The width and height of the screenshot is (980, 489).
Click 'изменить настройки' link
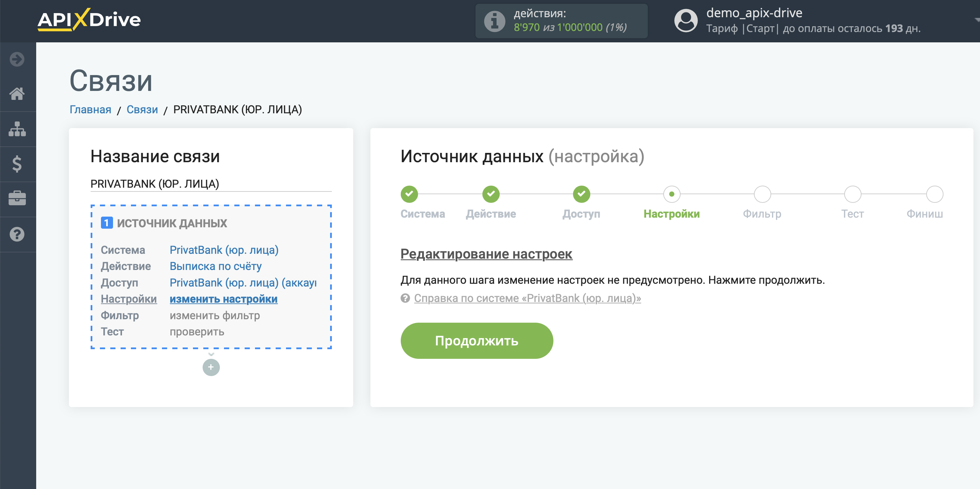coord(224,299)
